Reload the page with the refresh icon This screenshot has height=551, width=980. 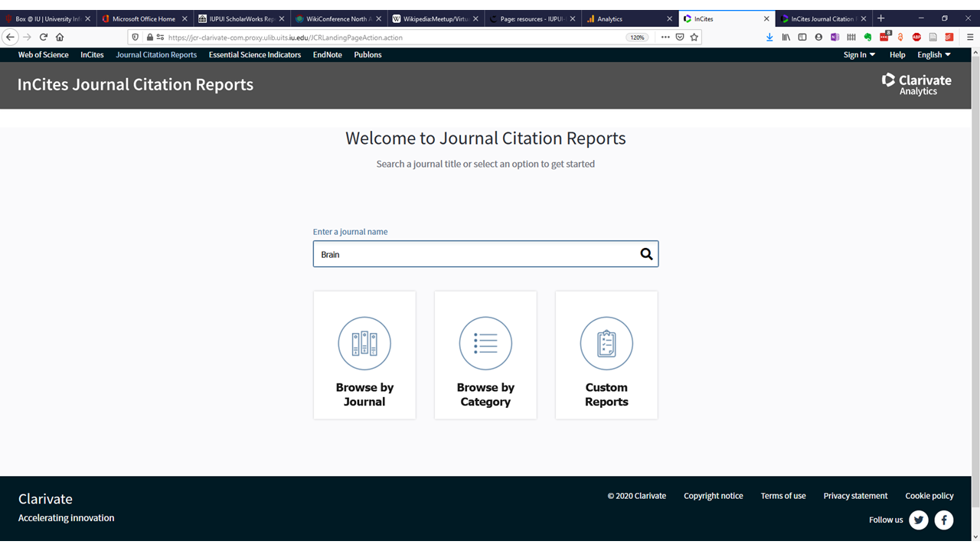tap(44, 37)
